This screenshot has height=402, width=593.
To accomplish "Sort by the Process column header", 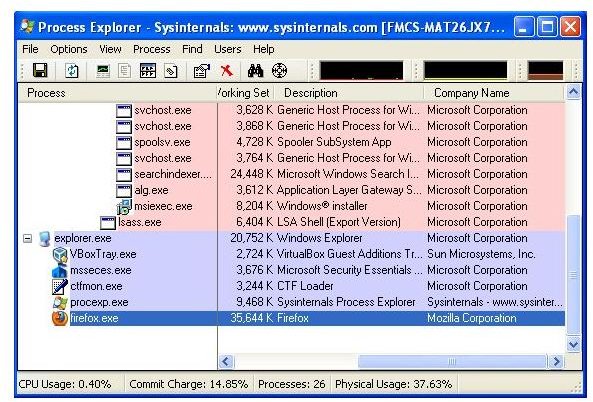I will click(x=118, y=93).
